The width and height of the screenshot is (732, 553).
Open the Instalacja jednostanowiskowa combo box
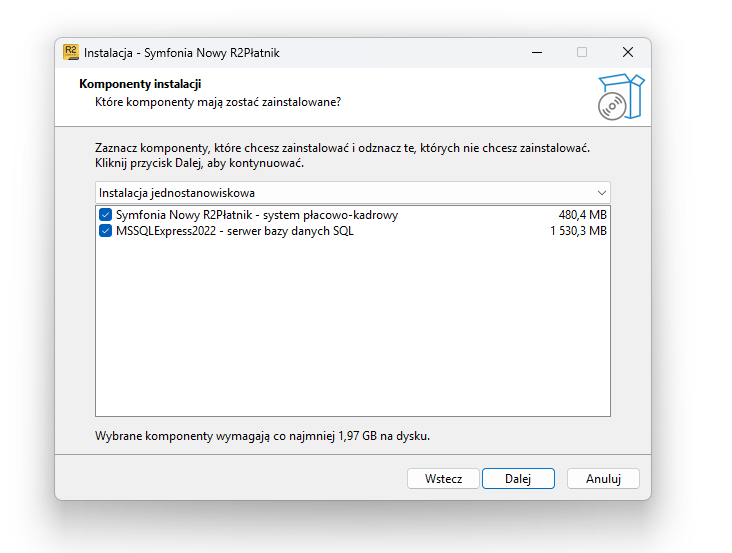(x=352, y=193)
